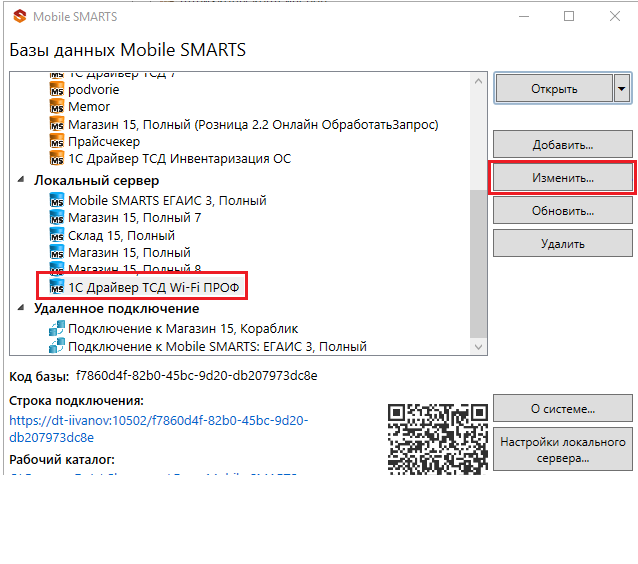638x564 pixels.
Task: Open Настройки локального сервера...
Action: point(563,449)
